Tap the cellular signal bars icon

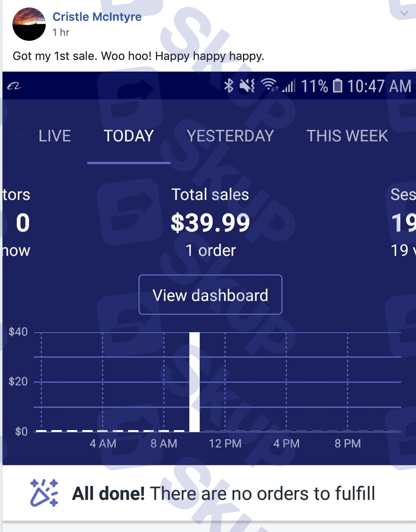tap(289, 86)
